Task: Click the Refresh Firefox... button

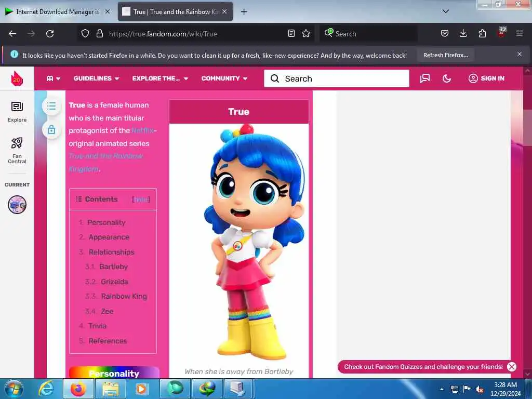Action: [445, 55]
